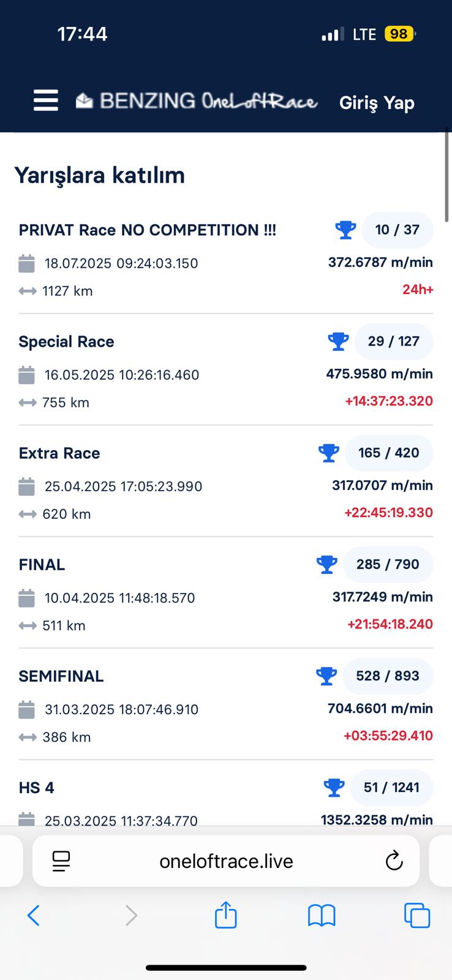452x980 pixels.
Task: Open the Safari share sheet
Action: (225, 916)
